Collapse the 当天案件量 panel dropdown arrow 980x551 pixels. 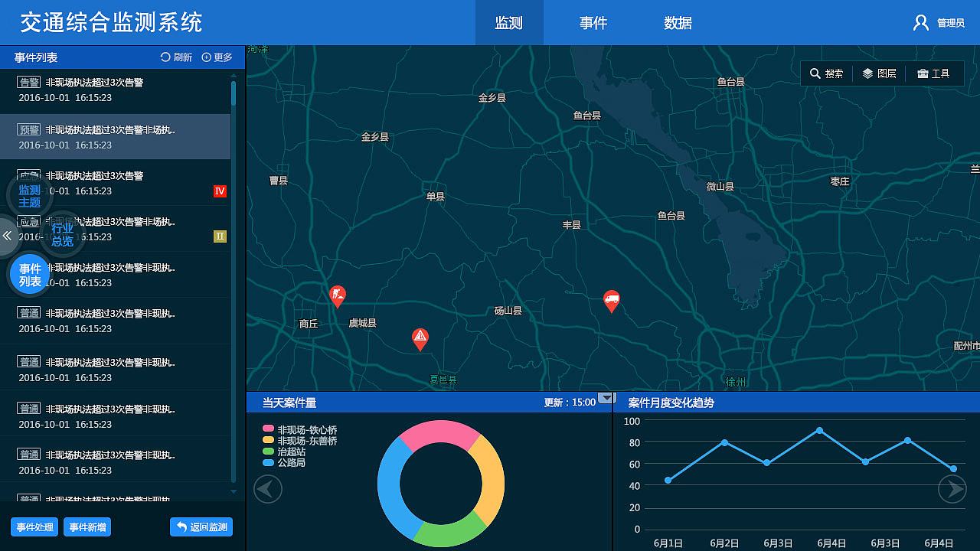[x=606, y=398]
